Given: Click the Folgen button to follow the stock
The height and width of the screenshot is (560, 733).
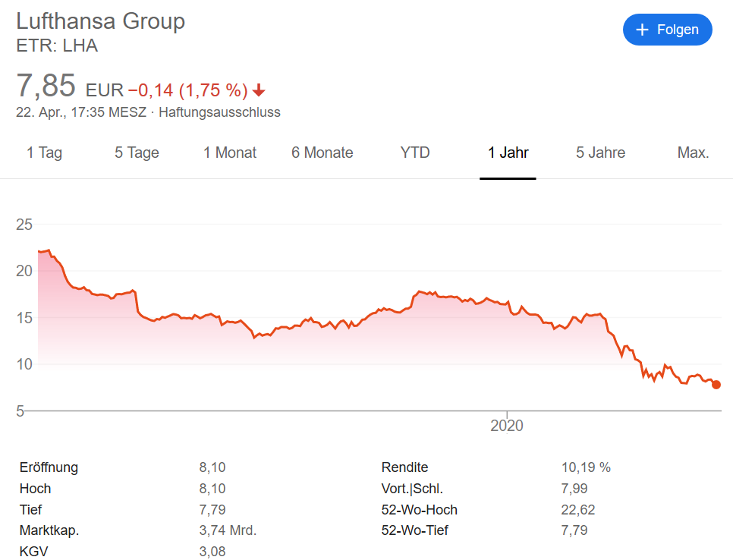Looking at the screenshot, I should coord(667,29).
